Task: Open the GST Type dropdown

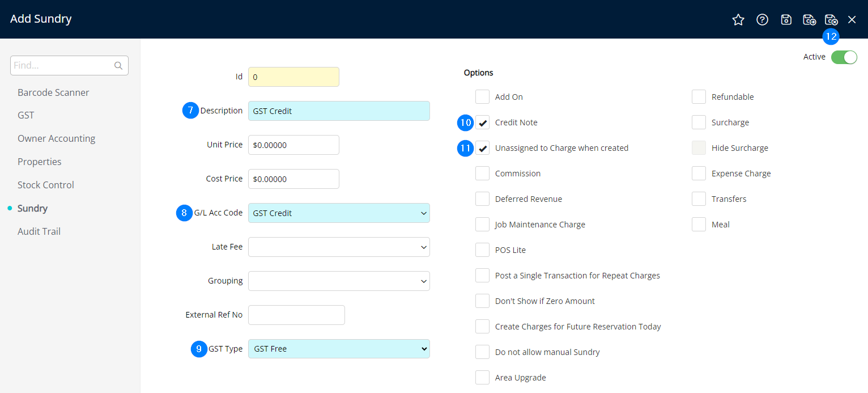Action: pyautogui.click(x=339, y=349)
